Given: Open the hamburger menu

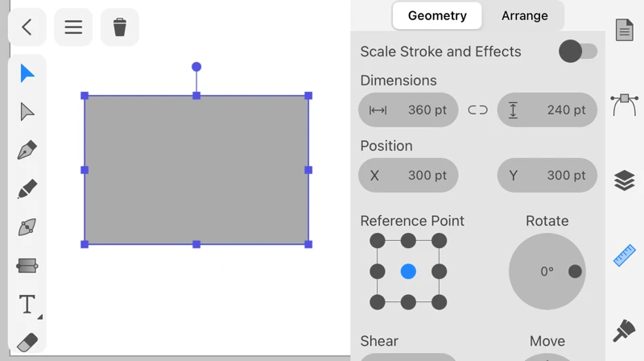Looking at the screenshot, I should click(73, 27).
